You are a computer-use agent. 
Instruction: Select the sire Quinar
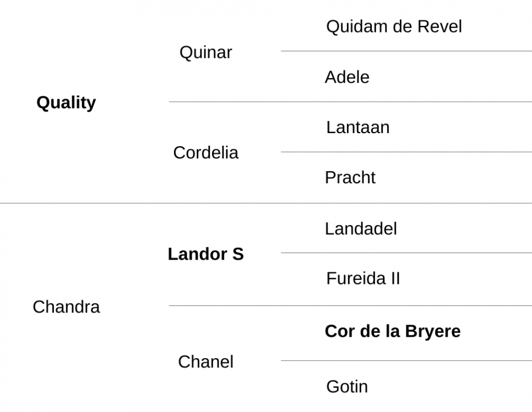[x=205, y=52]
